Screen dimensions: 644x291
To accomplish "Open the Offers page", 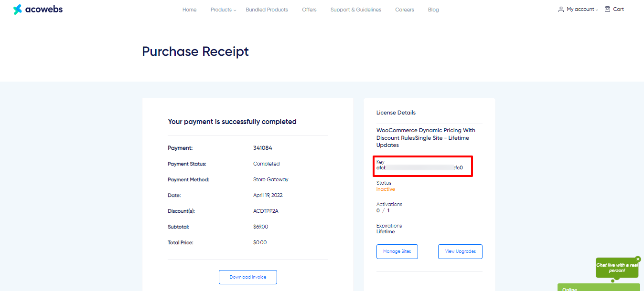I will click(x=309, y=10).
